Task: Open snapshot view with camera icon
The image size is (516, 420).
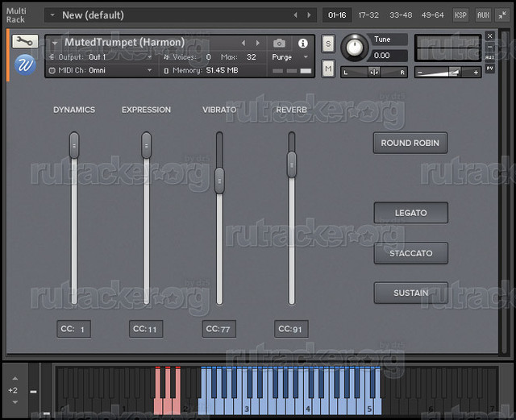Action: coord(279,43)
